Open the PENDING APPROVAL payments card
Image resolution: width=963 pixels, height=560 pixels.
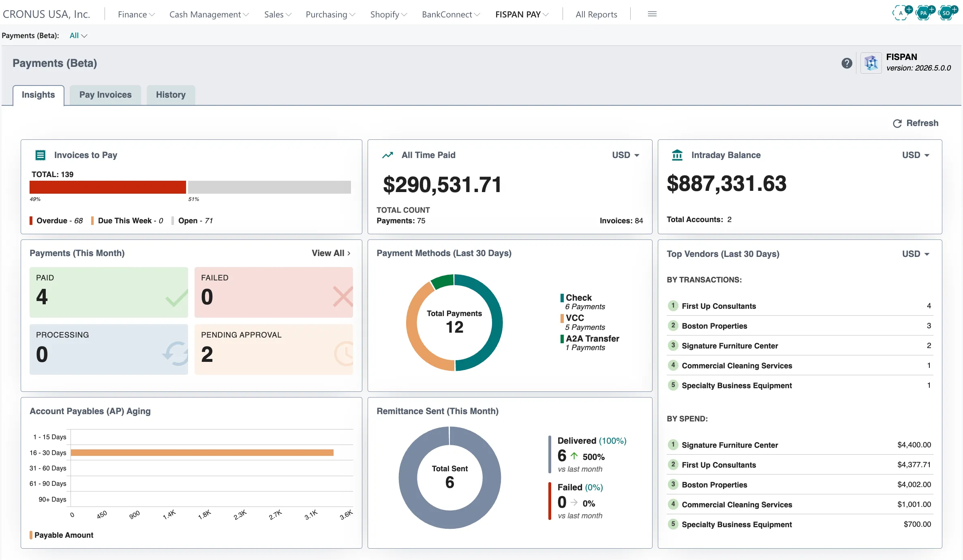coord(274,349)
